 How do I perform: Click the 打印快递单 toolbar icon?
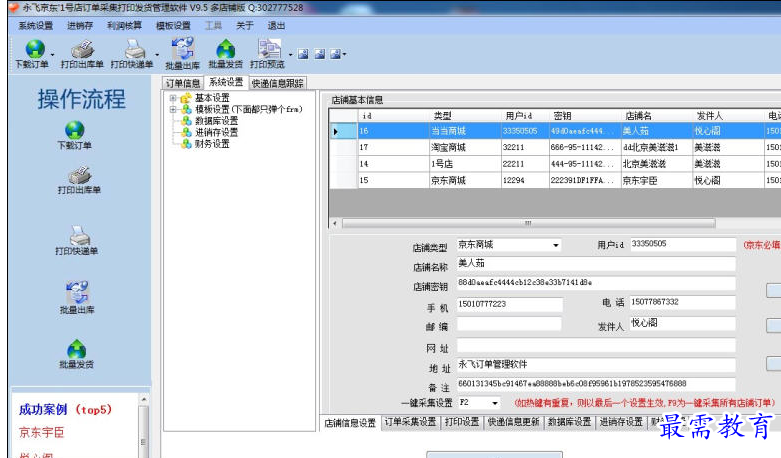point(134,49)
